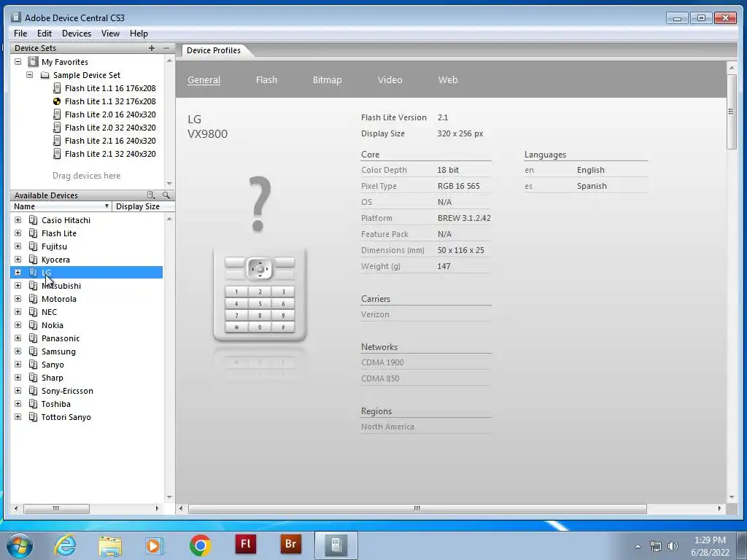Select the Panasonic row in device list

coord(87,338)
